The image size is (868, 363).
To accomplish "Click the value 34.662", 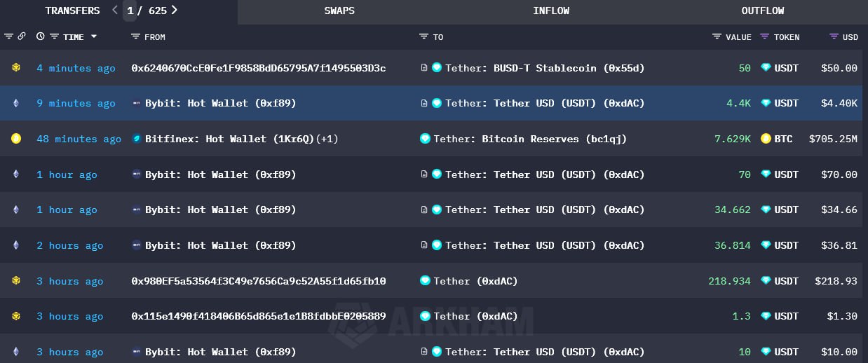I will coord(733,210).
